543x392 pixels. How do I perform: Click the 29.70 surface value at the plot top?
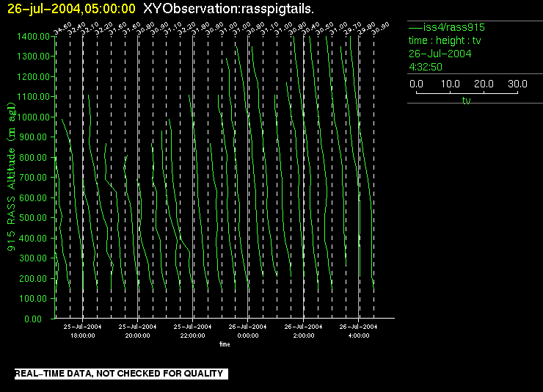click(x=353, y=29)
